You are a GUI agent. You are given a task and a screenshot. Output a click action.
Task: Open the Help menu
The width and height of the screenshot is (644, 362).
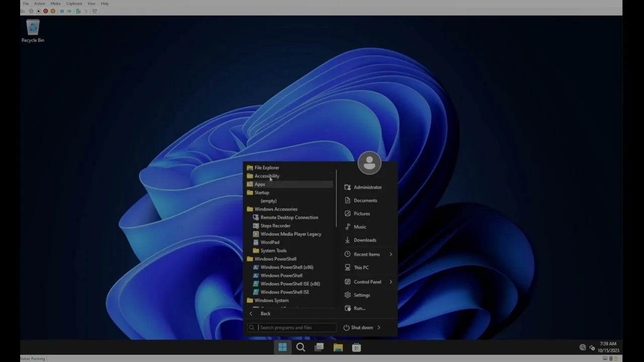(105, 4)
